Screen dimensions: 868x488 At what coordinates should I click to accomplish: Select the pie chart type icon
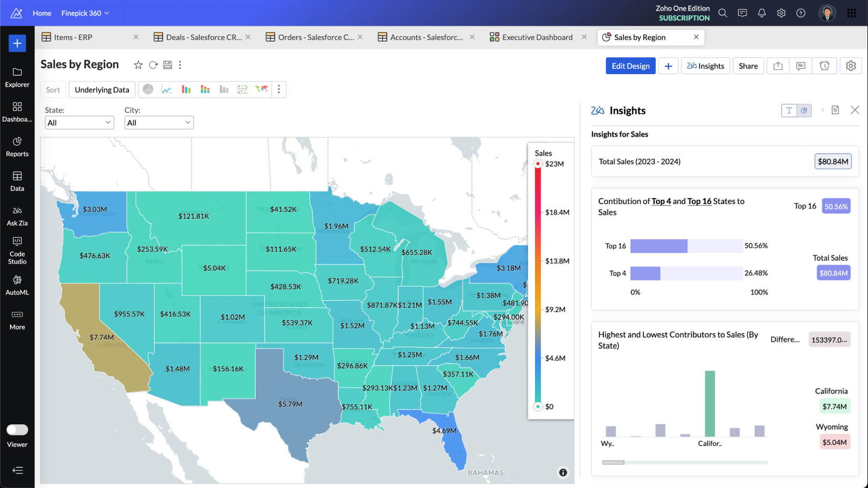pyautogui.click(x=148, y=89)
